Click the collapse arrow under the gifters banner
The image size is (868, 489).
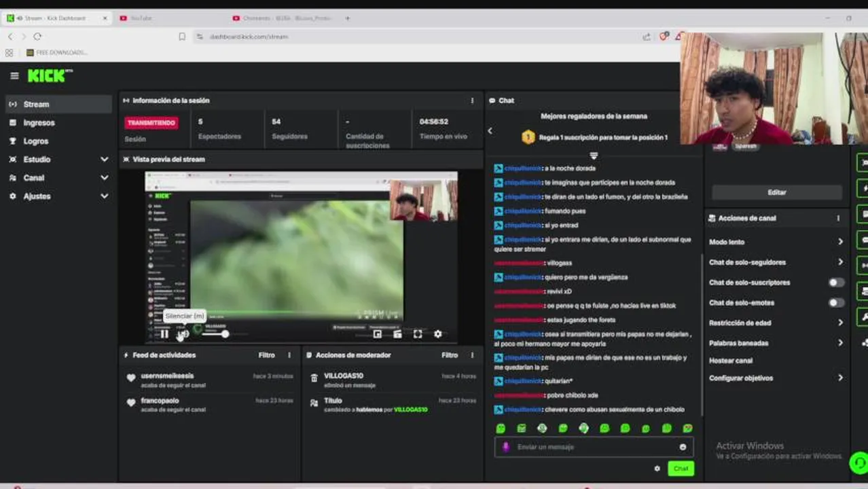point(594,156)
